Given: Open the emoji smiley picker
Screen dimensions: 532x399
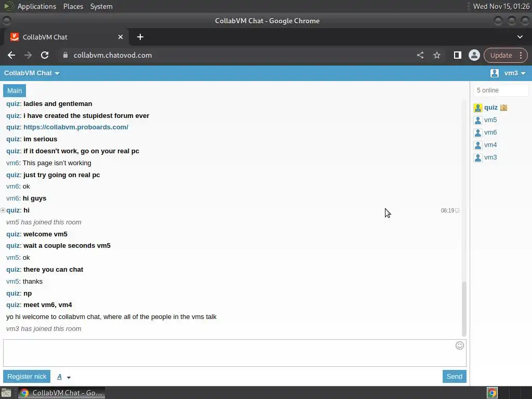Looking at the screenshot, I should [459, 345].
